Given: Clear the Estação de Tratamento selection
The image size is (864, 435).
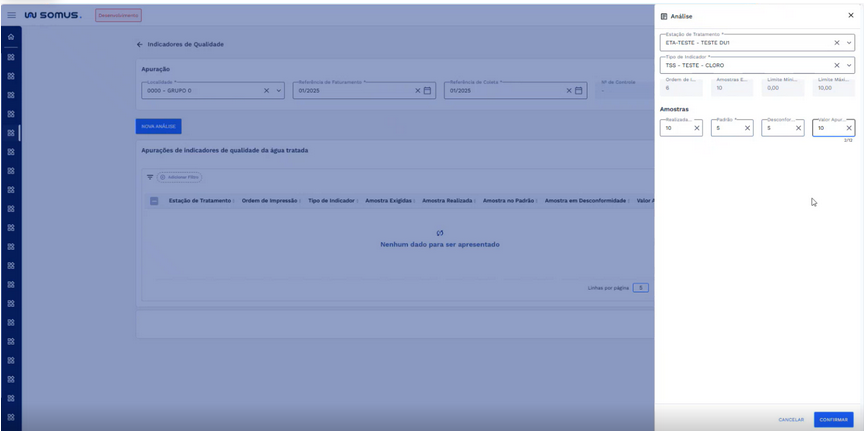Looking at the screenshot, I should (837, 43).
